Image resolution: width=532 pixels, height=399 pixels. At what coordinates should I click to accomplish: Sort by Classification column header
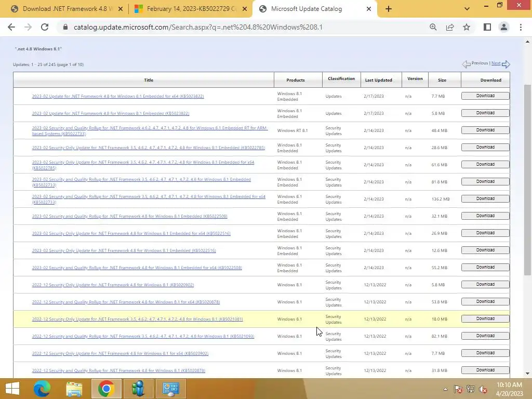(341, 78)
